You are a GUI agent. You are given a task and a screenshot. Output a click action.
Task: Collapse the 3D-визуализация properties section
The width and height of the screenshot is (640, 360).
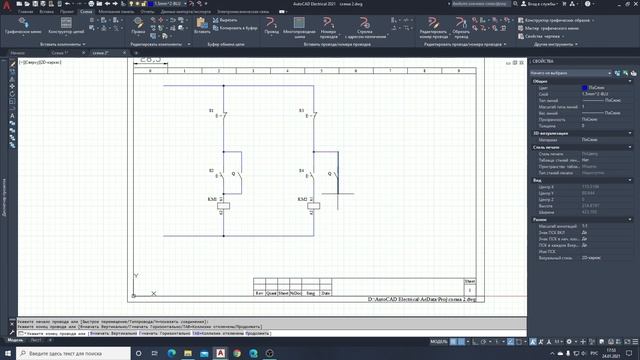point(630,133)
